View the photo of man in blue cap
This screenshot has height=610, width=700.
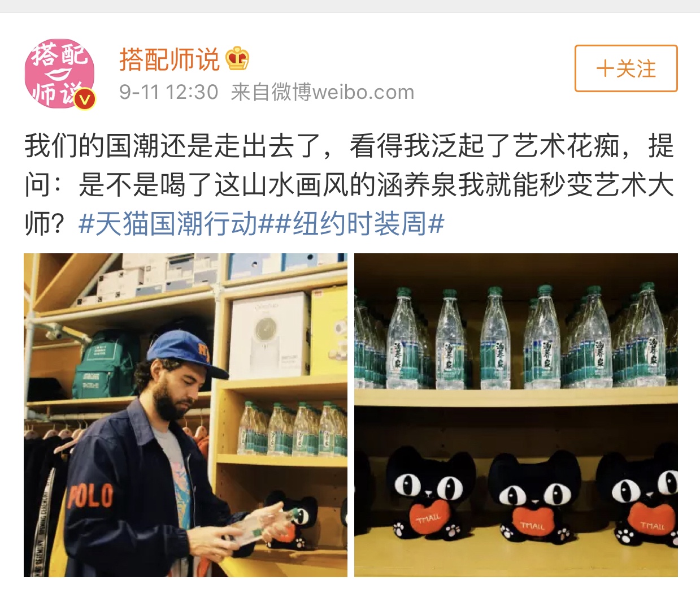pos(185,415)
